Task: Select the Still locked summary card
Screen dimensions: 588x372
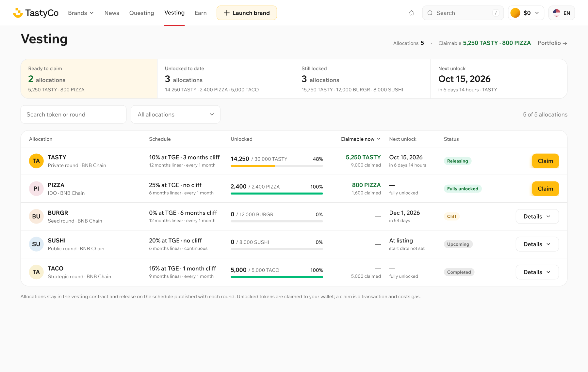Action: [362, 79]
